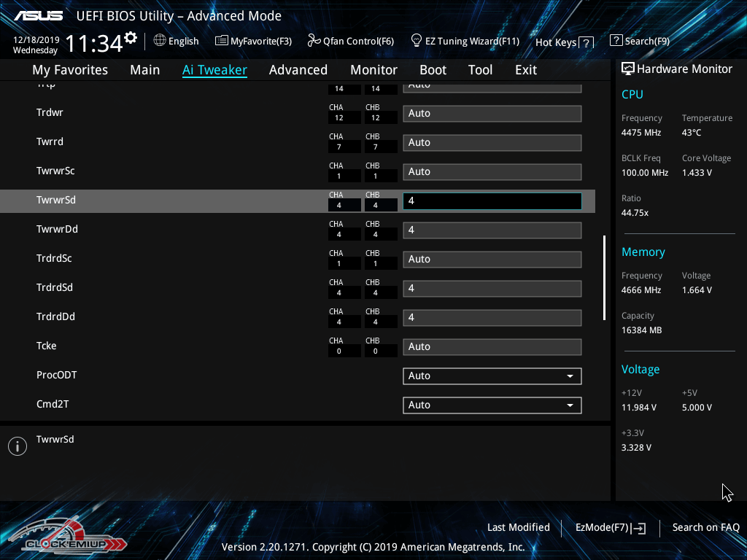Click the globe icon for English language
Viewport: 747px width, 560px height.
coord(160,41)
